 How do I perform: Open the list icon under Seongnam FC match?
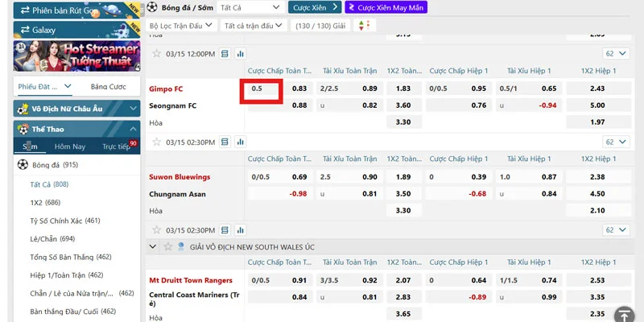point(225,142)
